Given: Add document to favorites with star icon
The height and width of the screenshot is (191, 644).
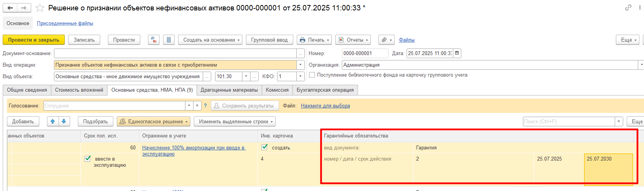Looking at the screenshot, I should click(40, 8).
